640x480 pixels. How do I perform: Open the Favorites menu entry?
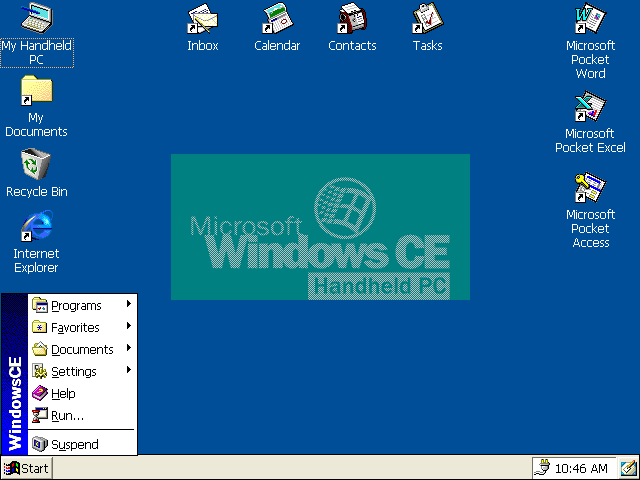[x=82, y=327]
